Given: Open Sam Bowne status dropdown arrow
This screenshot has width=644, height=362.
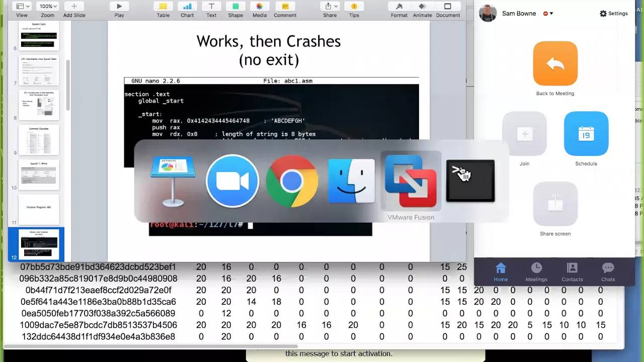Looking at the screenshot, I should (x=551, y=14).
